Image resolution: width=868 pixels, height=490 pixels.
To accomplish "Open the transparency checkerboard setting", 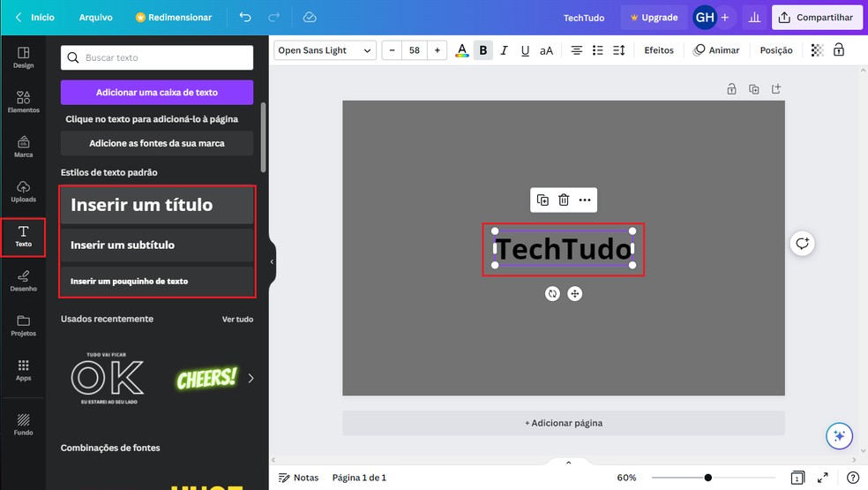I will (x=817, y=50).
